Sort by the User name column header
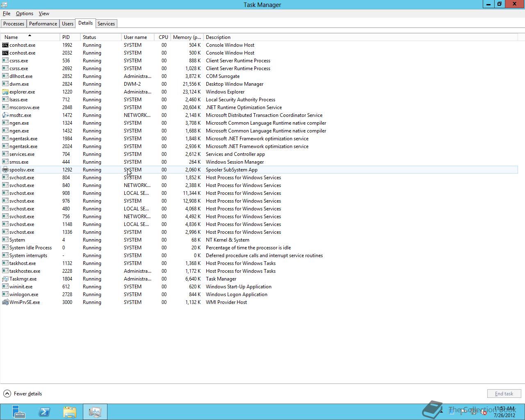The height and width of the screenshot is (420, 525). 138,37
